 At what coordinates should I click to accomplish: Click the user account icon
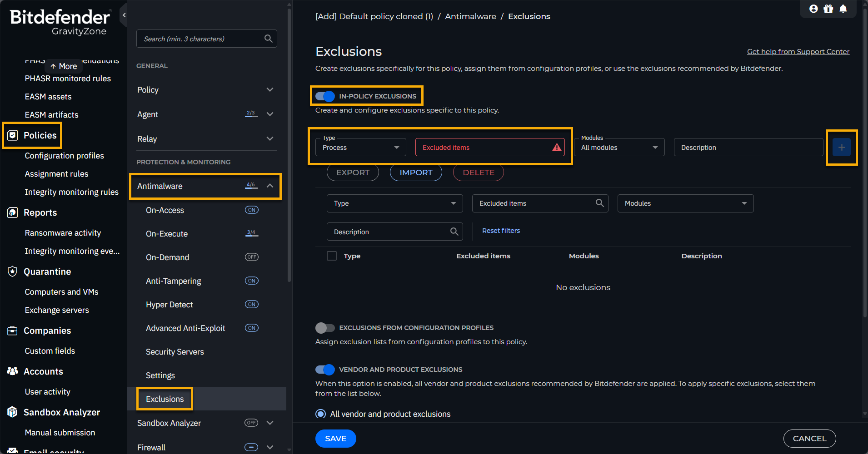click(813, 9)
